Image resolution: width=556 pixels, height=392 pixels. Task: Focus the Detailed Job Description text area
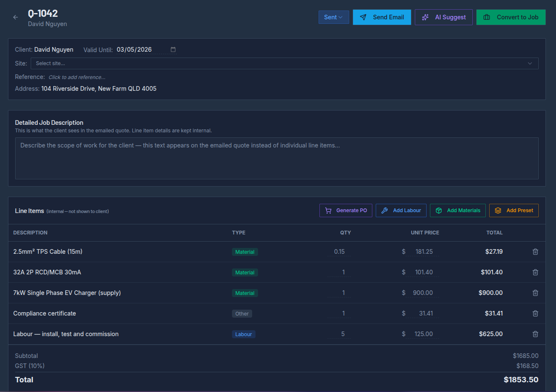click(x=277, y=158)
